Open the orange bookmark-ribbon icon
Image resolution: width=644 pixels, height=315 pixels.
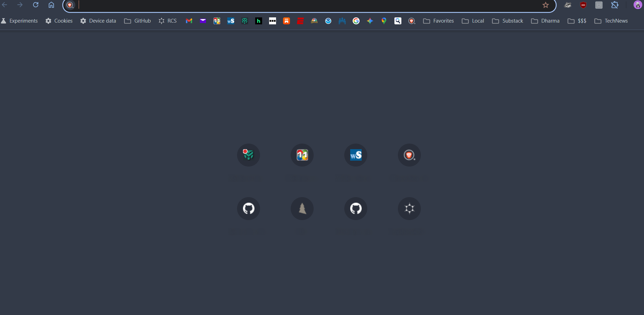[286, 21]
